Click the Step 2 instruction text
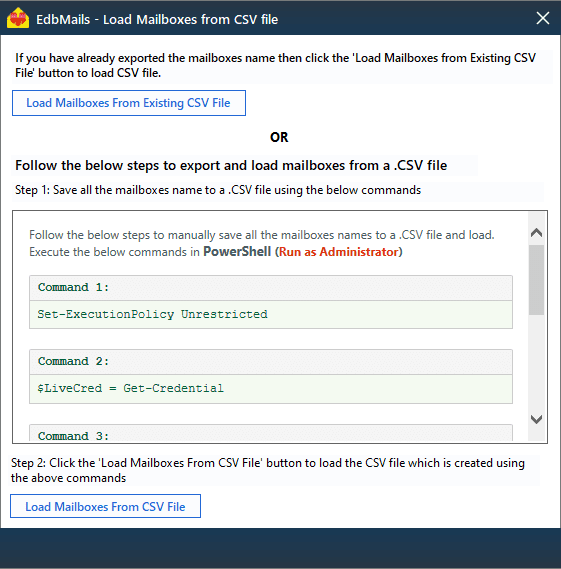This screenshot has width=561, height=569. pyautogui.click(x=268, y=470)
